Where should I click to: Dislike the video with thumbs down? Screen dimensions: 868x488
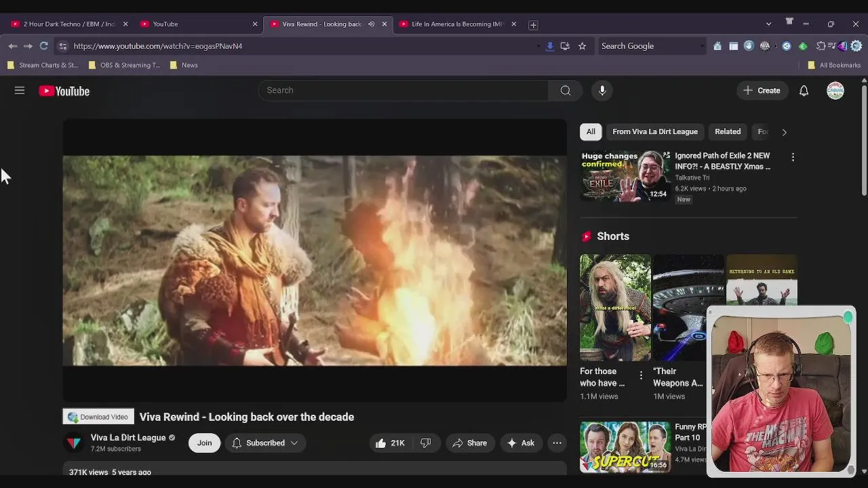pyautogui.click(x=425, y=443)
